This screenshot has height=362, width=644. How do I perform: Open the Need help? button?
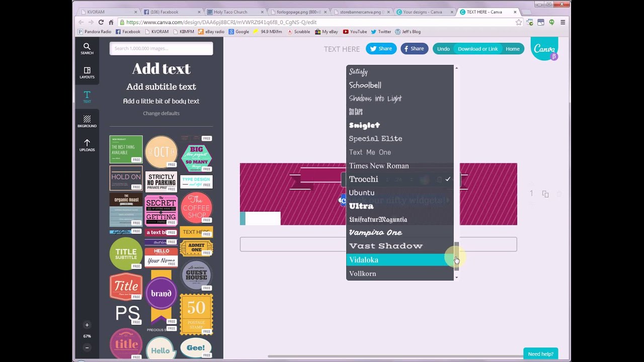541,354
